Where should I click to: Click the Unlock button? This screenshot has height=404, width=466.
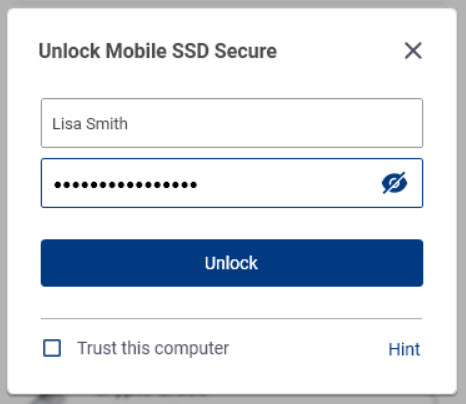coord(232,263)
